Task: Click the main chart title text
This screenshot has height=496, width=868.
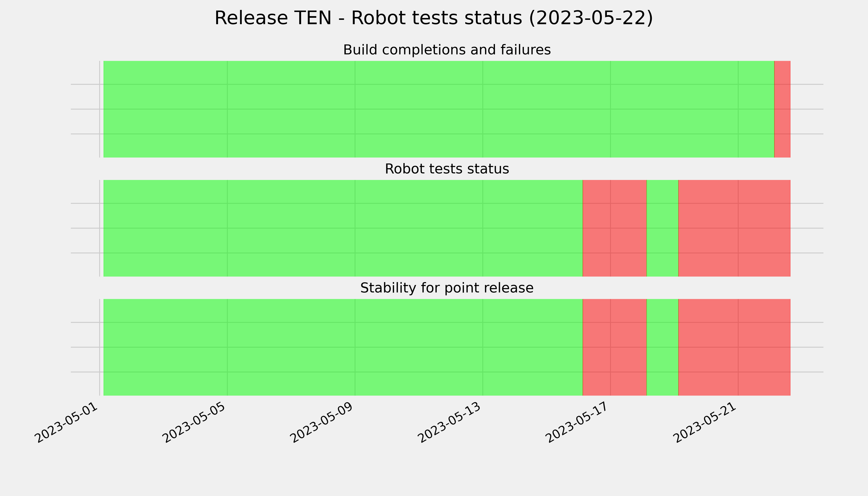Action: click(434, 18)
